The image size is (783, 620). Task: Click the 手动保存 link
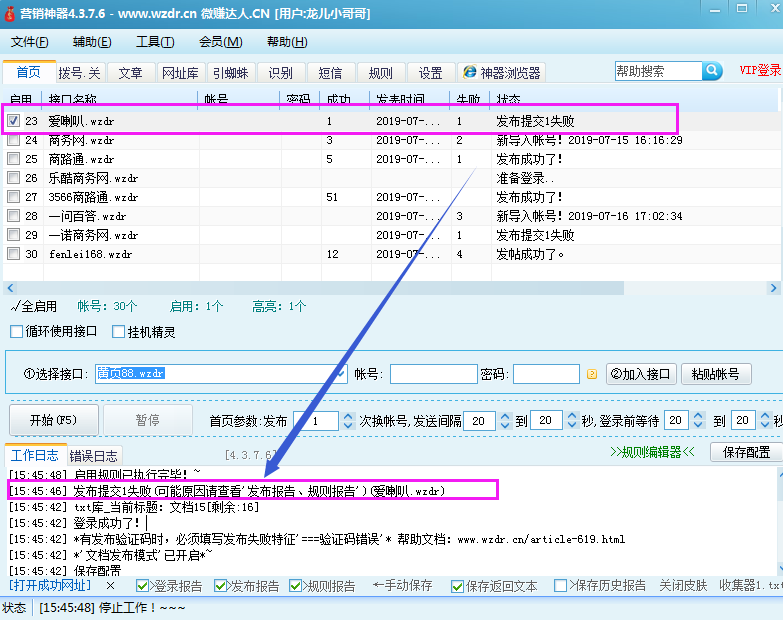click(402, 586)
